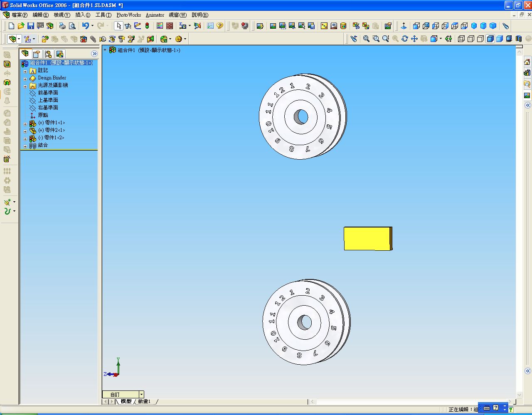Expand the flyout assembly tree in the viewport

[x=105, y=50]
